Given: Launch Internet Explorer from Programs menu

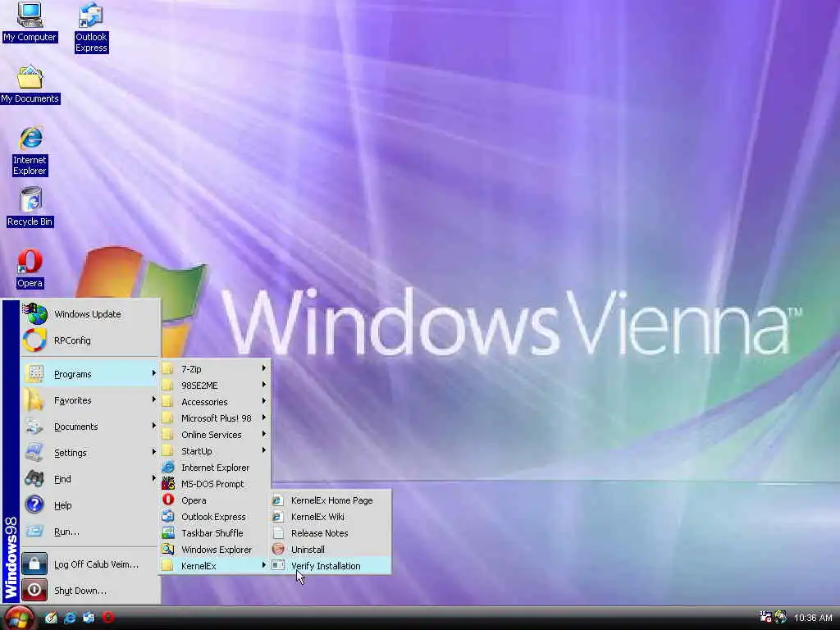Looking at the screenshot, I should 215,468.
